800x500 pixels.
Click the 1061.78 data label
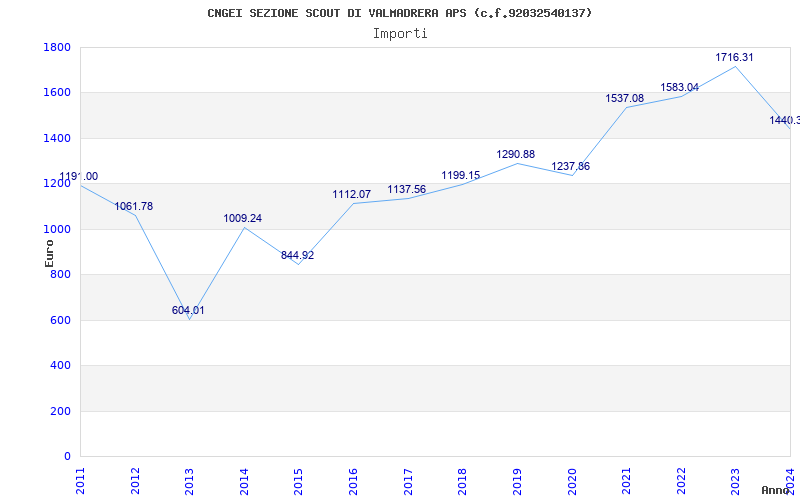point(133,207)
